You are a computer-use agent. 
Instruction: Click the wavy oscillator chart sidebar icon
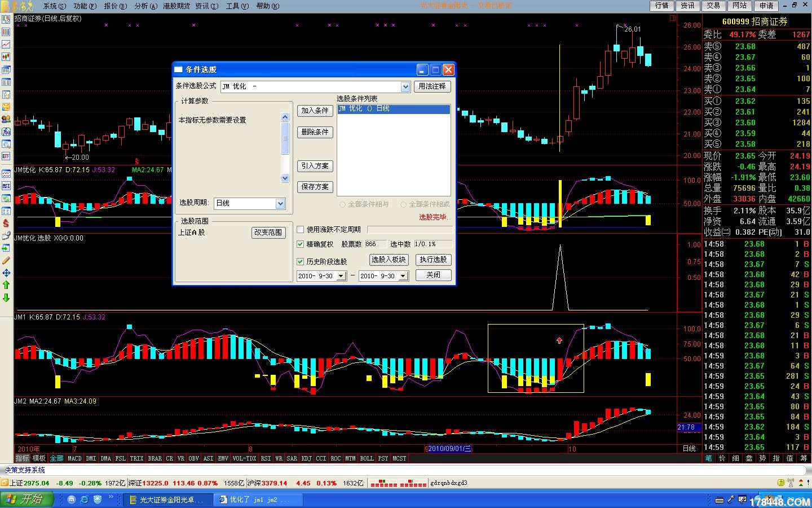coord(6,173)
